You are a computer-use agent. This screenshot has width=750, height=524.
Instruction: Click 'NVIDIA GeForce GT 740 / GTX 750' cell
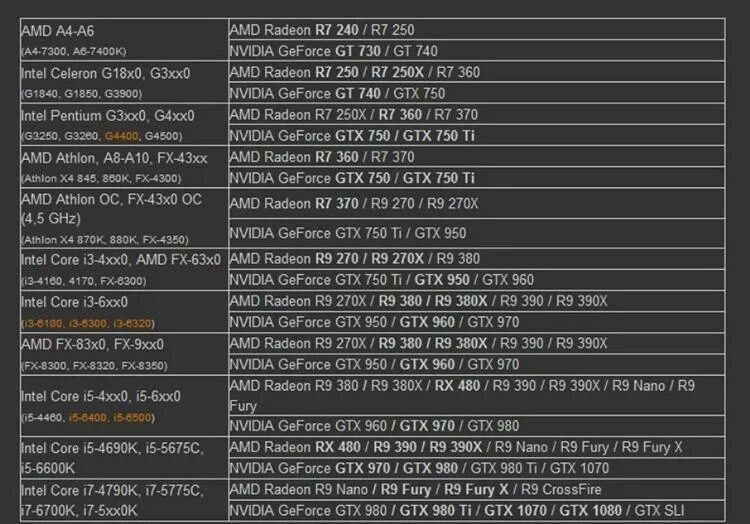[477, 93]
